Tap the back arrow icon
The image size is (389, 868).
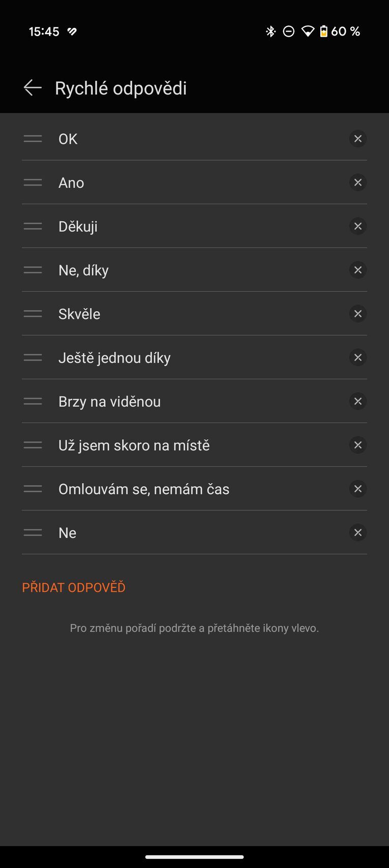coord(33,88)
